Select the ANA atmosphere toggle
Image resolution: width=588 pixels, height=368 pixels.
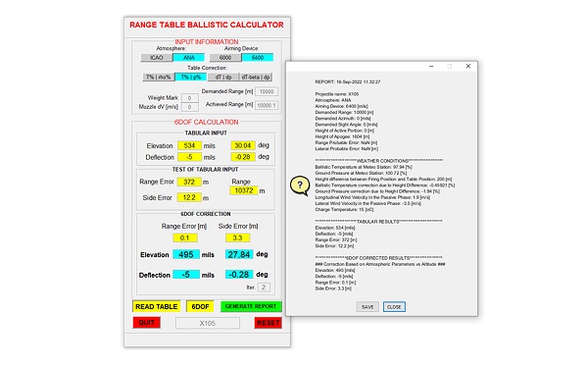coord(188,58)
